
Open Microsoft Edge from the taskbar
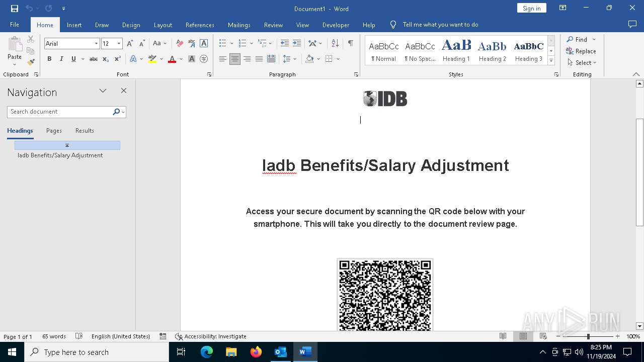click(207, 352)
